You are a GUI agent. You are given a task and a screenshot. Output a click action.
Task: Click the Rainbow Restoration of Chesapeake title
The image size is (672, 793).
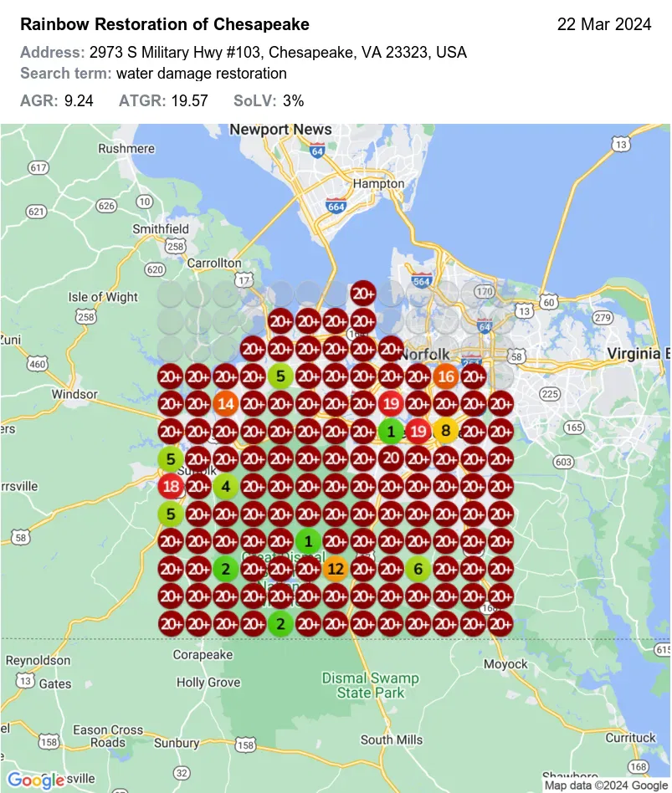164,24
